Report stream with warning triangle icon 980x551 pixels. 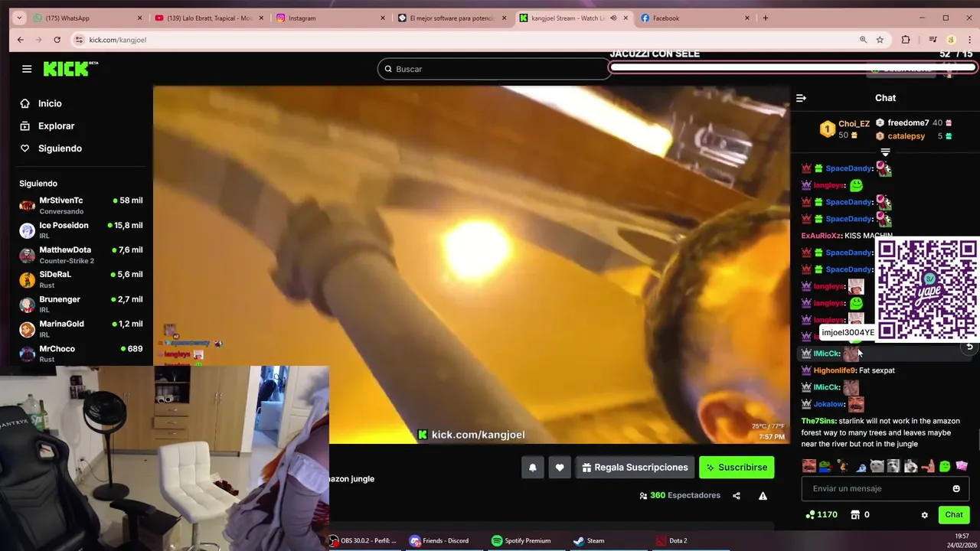763,496
